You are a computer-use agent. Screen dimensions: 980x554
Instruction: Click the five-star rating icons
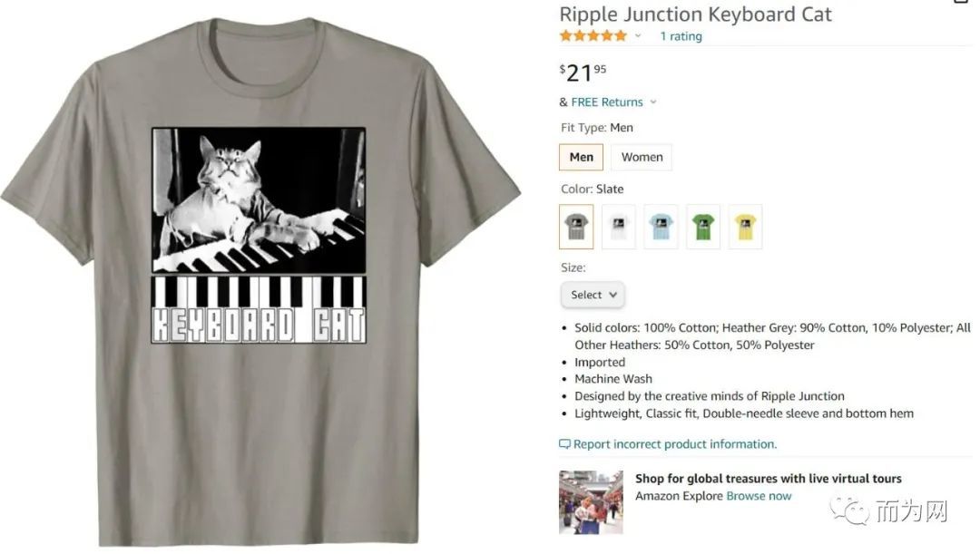click(593, 35)
